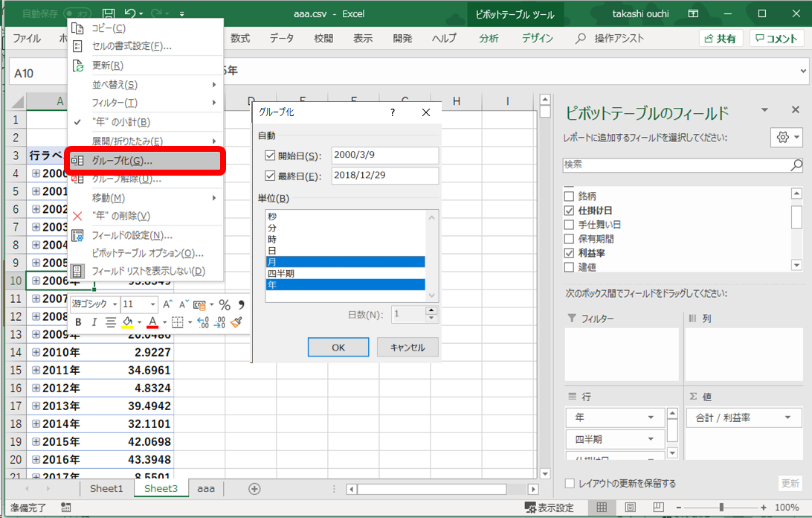Switch to normal view icon in status bar
812x518 pixels.
pos(602,507)
